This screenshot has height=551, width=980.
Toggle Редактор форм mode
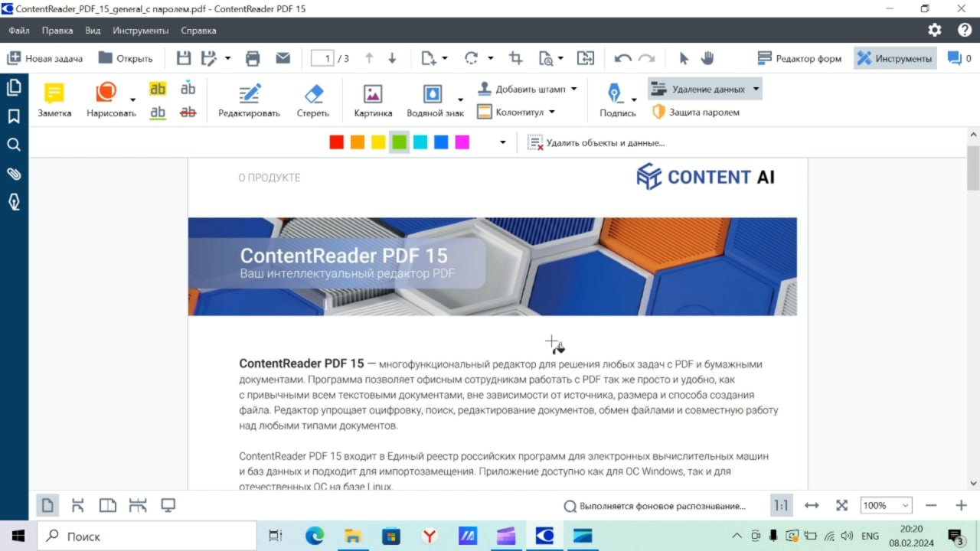coord(799,57)
